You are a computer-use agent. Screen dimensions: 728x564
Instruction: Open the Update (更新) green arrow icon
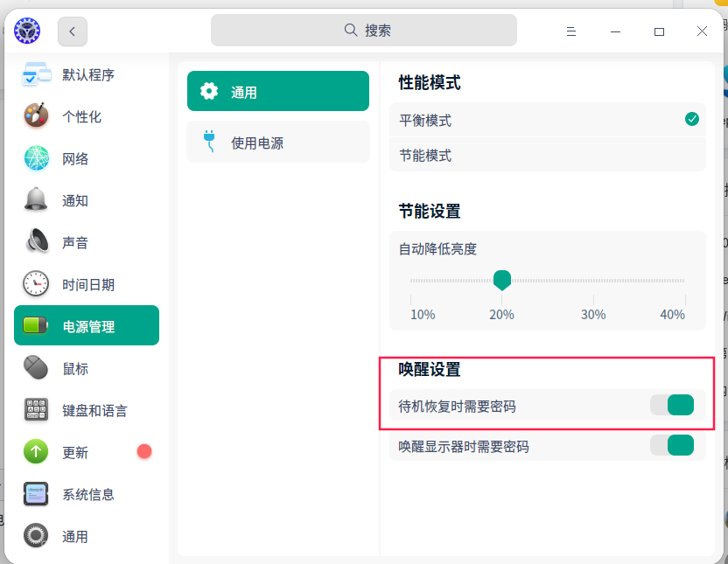click(x=36, y=453)
